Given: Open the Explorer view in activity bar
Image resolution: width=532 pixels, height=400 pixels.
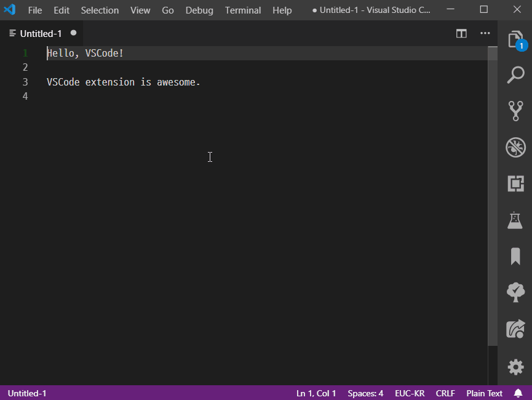Looking at the screenshot, I should tap(515, 39).
